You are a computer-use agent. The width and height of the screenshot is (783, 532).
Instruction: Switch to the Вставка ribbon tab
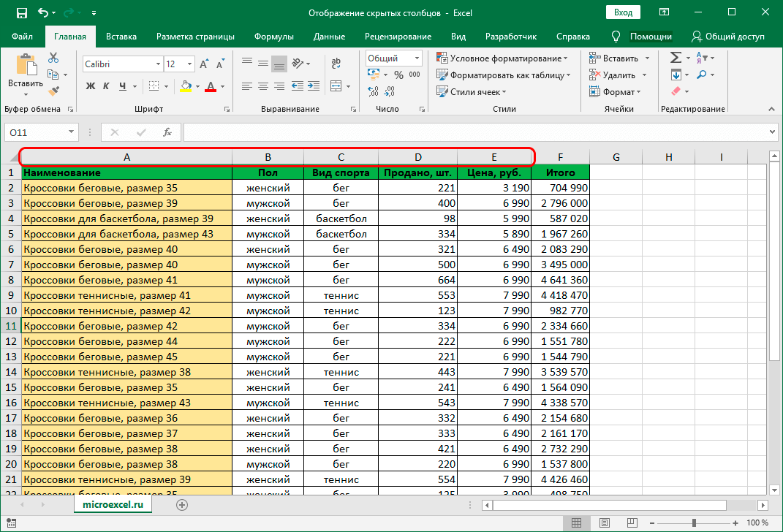pyautogui.click(x=121, y=37)
